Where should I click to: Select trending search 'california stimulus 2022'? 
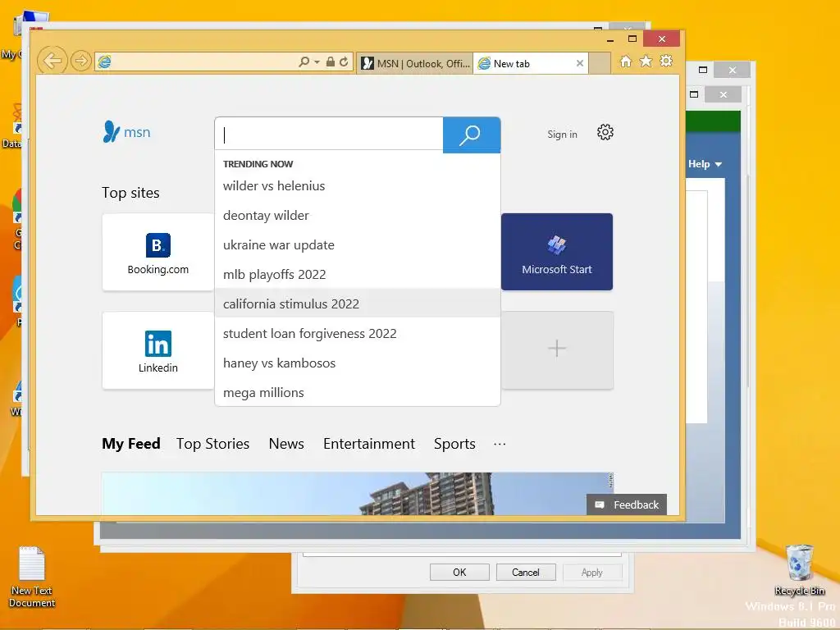(358, 304)
